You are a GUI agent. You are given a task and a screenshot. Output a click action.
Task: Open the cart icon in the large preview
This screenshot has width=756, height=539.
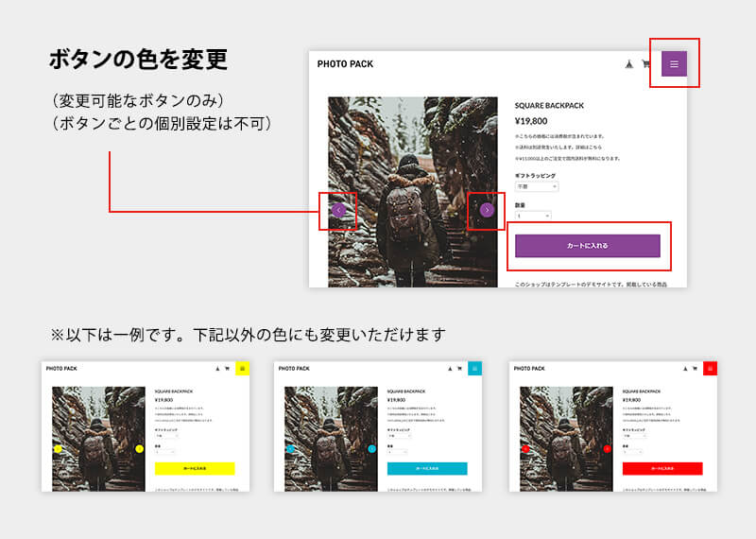(646, 64)
